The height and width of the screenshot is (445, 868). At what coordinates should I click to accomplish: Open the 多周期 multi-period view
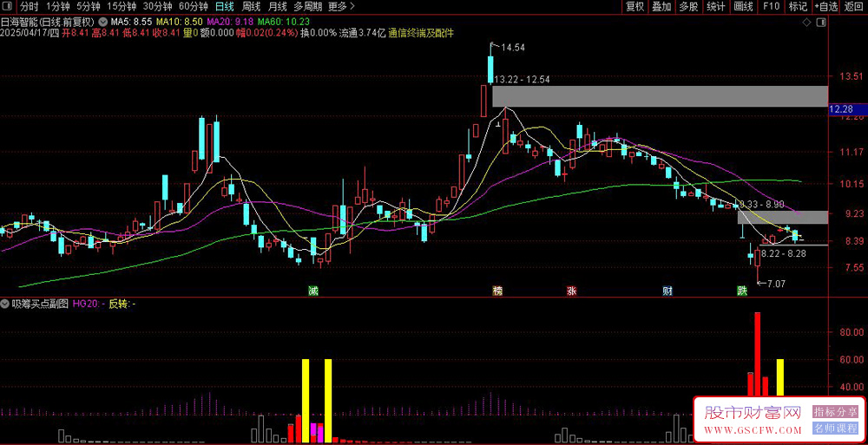pos(306,7)
